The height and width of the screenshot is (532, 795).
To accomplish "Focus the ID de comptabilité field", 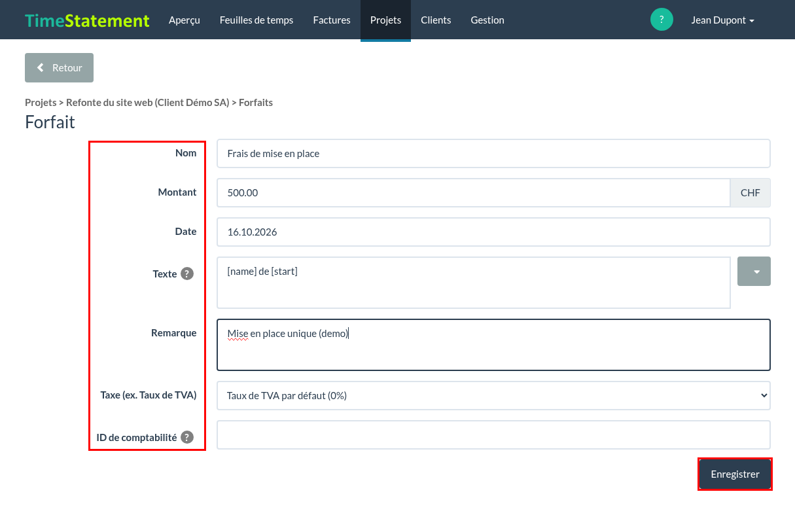I will pyautogui.click(x=493, y=434).
